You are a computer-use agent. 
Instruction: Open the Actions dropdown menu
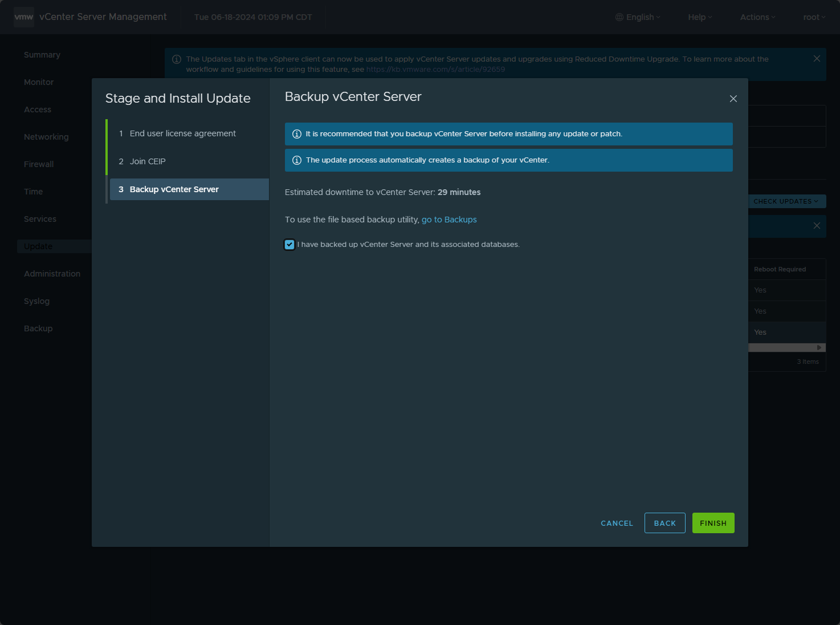click(x=758, y=17)
